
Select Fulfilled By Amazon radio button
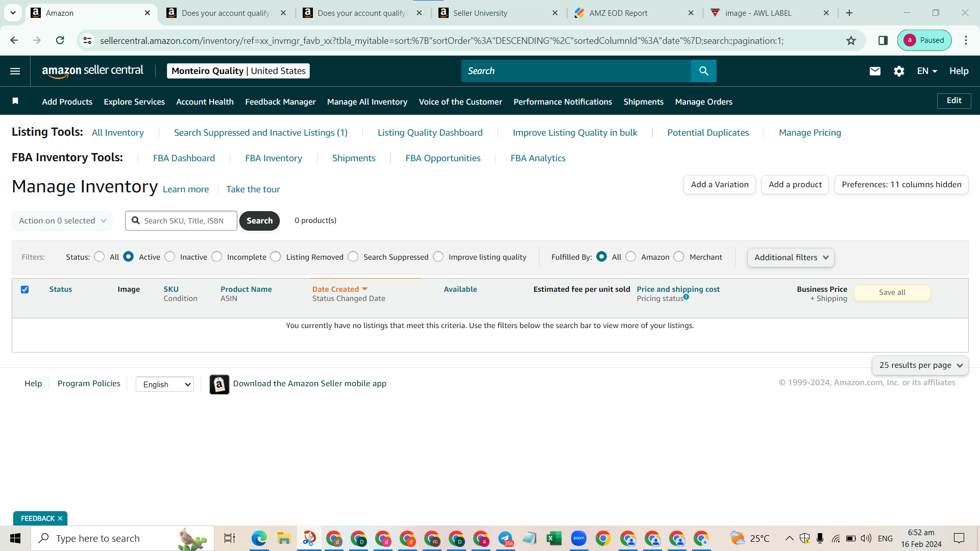(631, 257)
